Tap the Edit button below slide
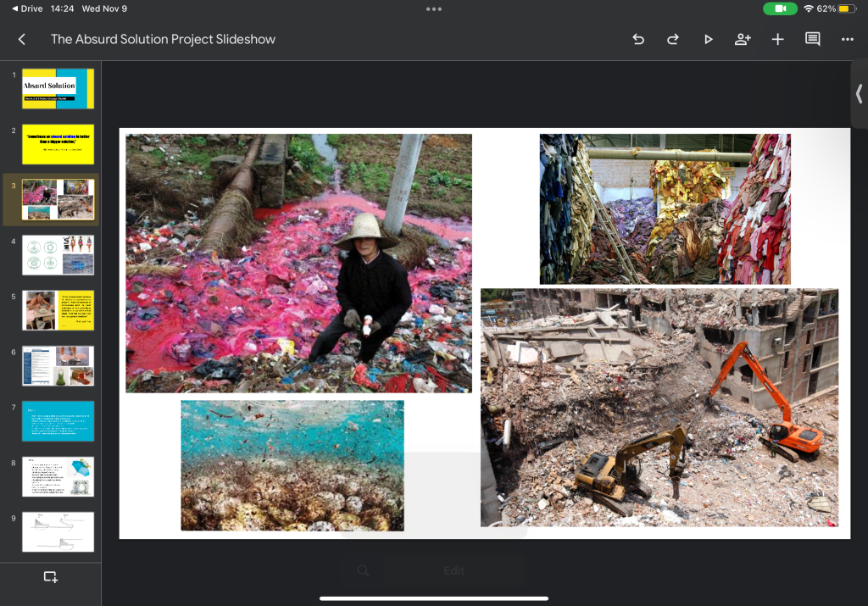 453,570
